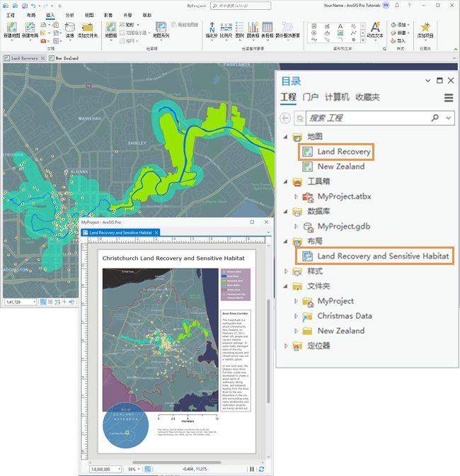Open the layout zoom 59% dropdown
The image size is (460, 476).
139,469
